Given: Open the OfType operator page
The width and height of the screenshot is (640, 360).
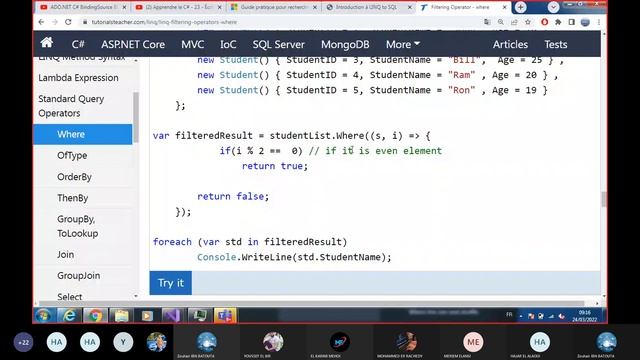Looking at the screenshot, I should 72,156.
